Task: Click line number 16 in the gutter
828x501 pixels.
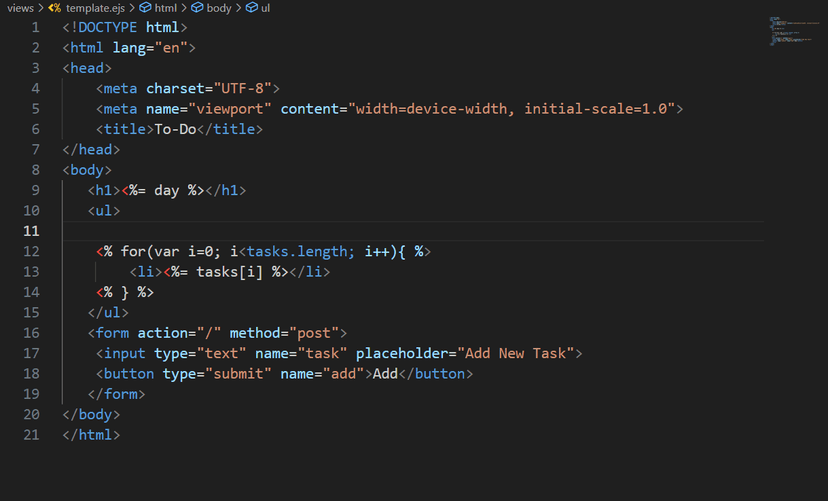Action: (x=31, y=333)
